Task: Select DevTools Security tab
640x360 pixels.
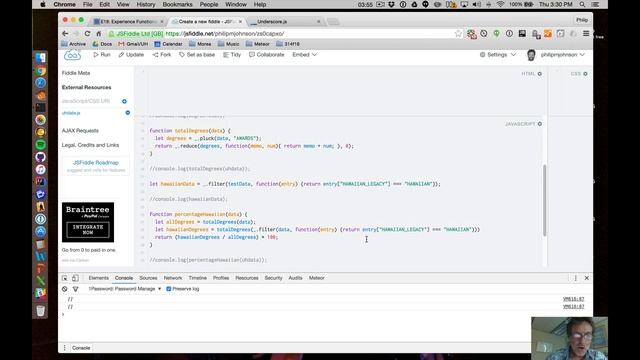Action: pyautogui.click(x=273, y=278)
